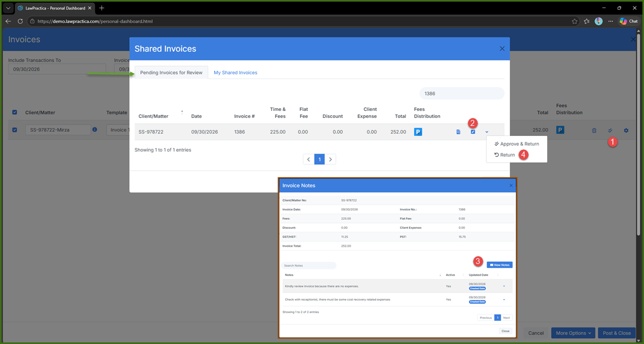Screen dimensions: 644x344
Task: Switch to Pending Invoices for Review tab
Action: [x=171, y=73]
